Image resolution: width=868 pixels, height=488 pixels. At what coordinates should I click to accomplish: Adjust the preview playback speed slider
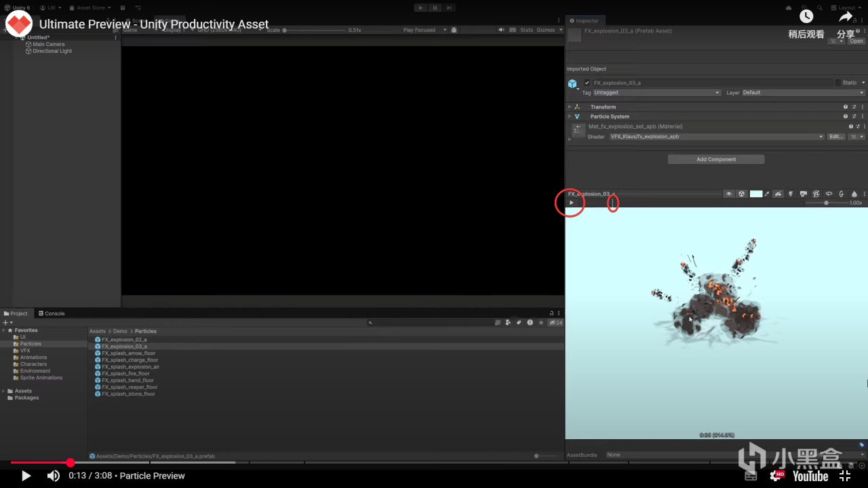tap(826, 203)
